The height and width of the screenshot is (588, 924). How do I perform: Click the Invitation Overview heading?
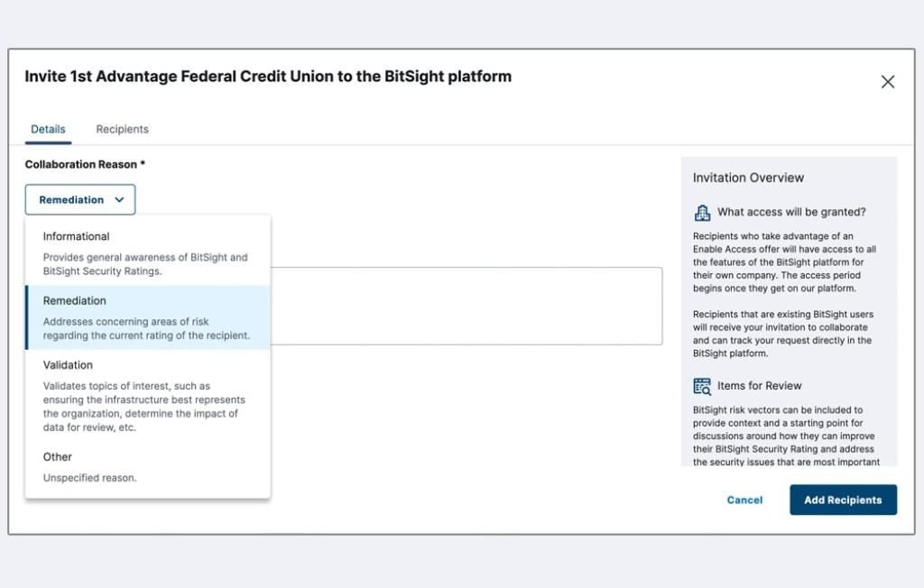pyautogui.click(x=748, y=178)
